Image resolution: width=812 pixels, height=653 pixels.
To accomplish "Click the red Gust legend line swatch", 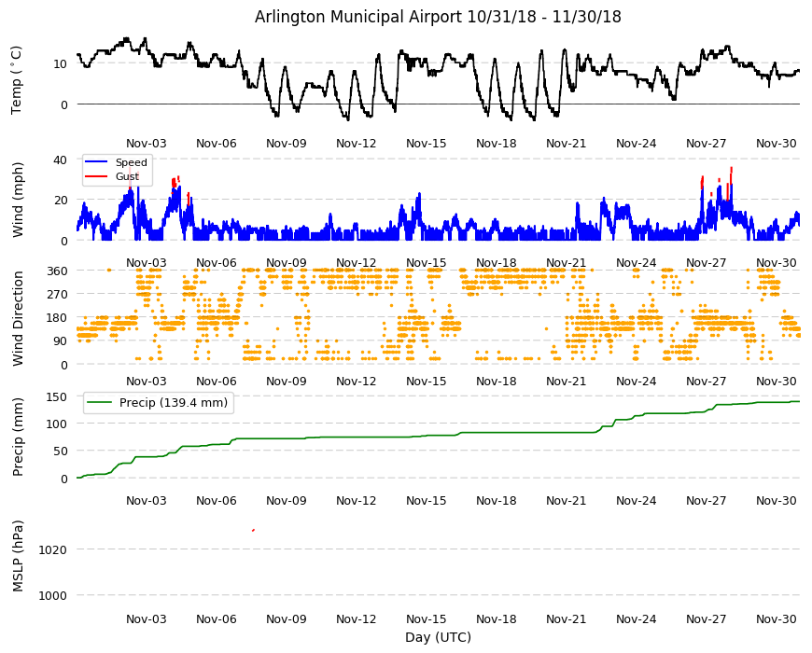I will [96, 176].
